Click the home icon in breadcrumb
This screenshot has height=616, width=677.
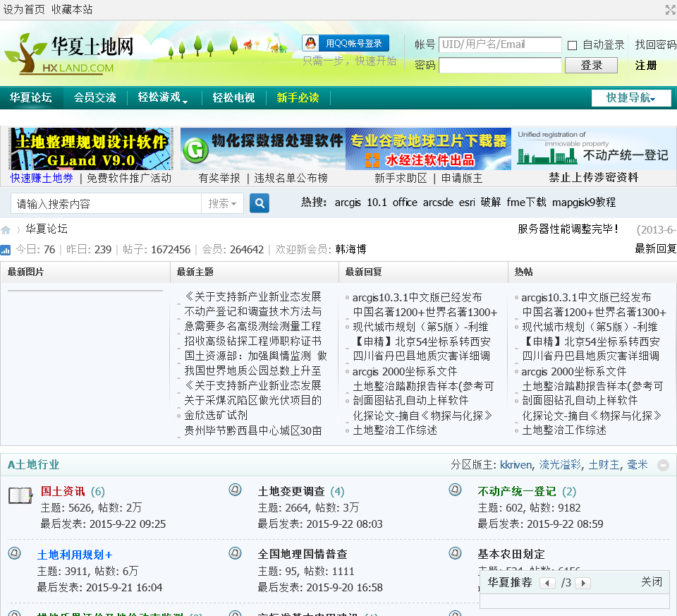(6, 230)
